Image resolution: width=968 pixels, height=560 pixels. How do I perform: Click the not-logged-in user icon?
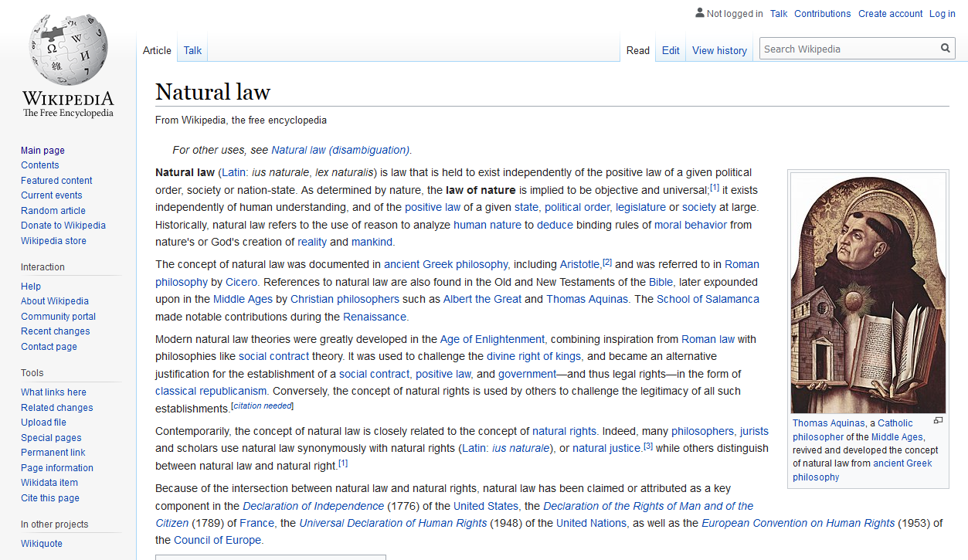[700, 13]
